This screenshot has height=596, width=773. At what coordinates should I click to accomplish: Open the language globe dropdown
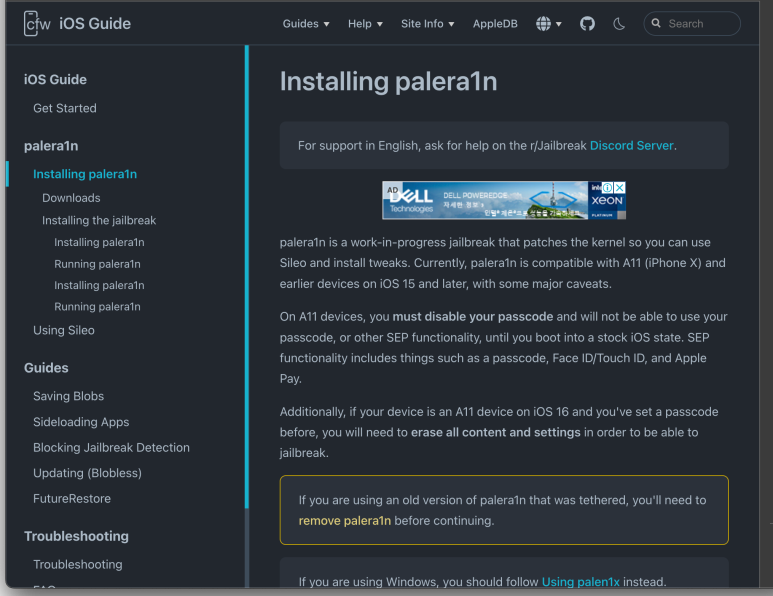pyautogui.click(x=549, y=24)
